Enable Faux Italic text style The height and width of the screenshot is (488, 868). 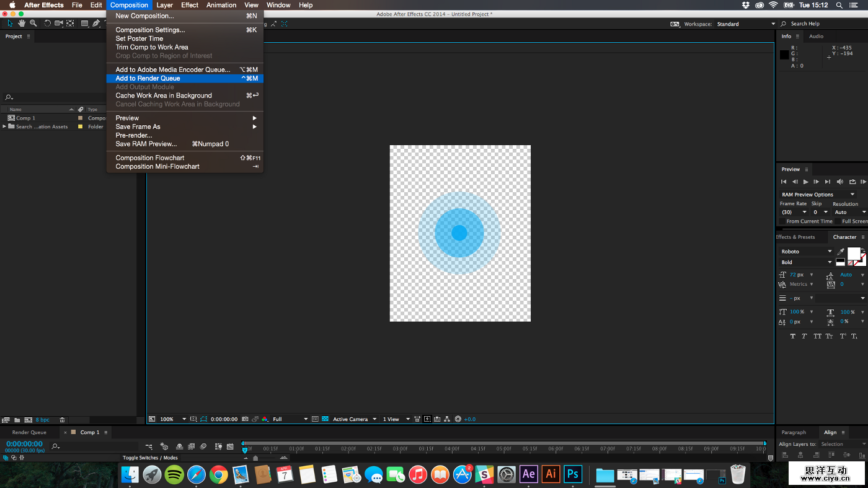(x=804, y=335)
